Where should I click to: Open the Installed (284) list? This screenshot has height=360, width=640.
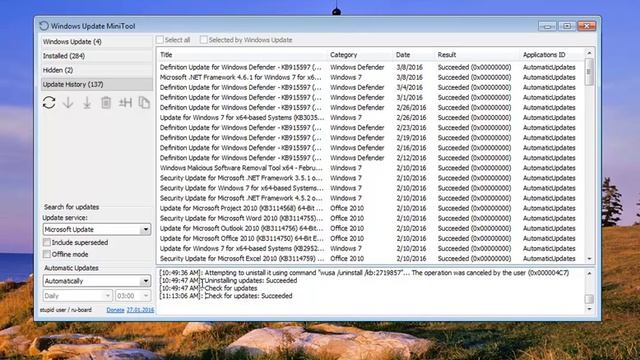click(x=97, y=56)
